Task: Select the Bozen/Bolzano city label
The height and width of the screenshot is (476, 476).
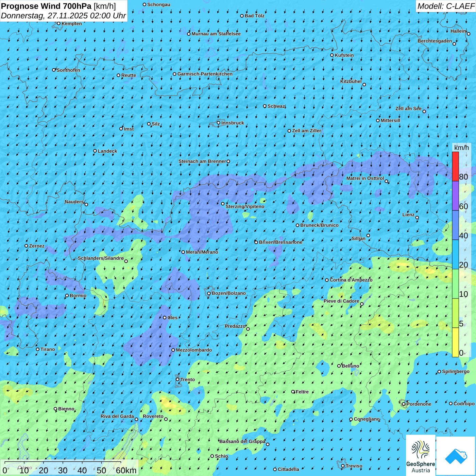Action: [229, 293]
